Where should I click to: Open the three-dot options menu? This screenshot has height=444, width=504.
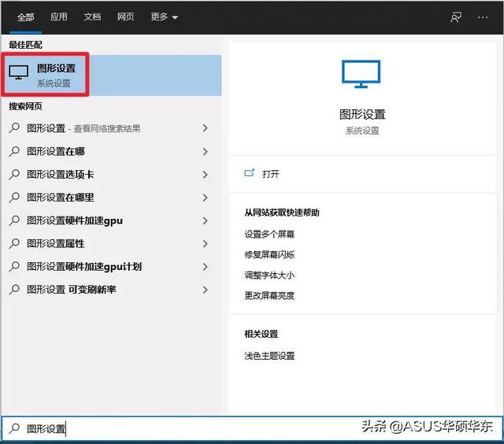pos(483,17)
